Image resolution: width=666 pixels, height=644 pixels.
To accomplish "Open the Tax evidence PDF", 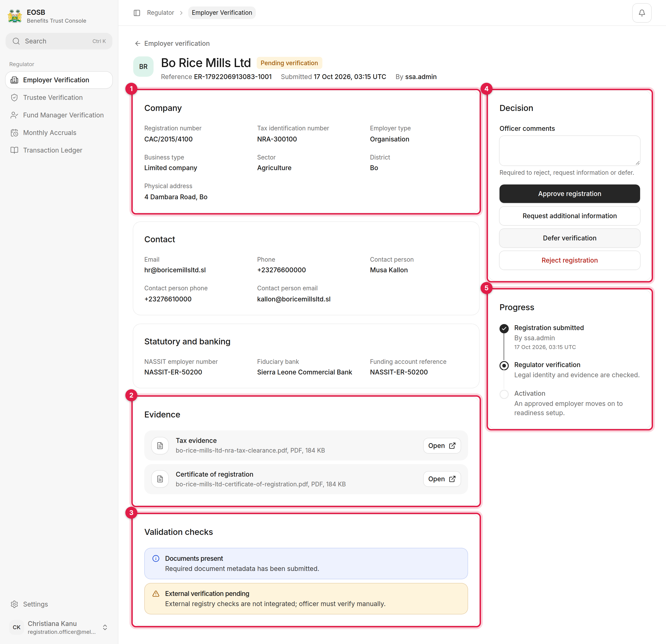I will (442, 446).
